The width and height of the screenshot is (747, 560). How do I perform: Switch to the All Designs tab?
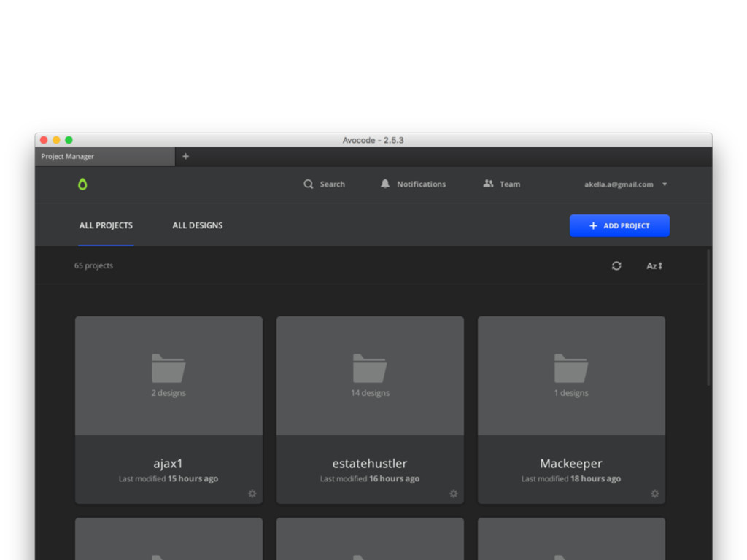tap(198, 225)
